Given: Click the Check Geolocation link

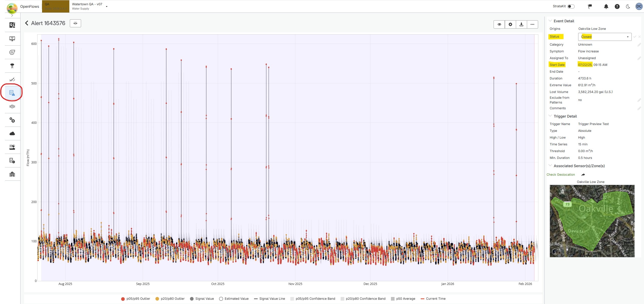Looking at the screenshot, I should [x=560, y=175].
